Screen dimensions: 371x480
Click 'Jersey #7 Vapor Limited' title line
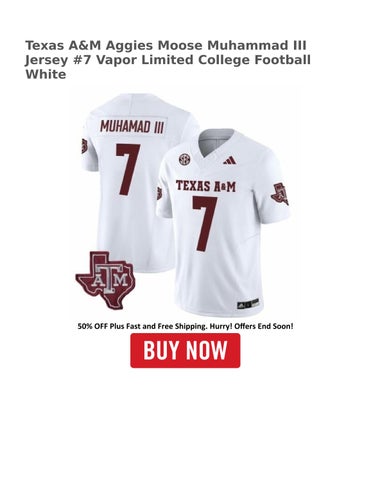109,60
